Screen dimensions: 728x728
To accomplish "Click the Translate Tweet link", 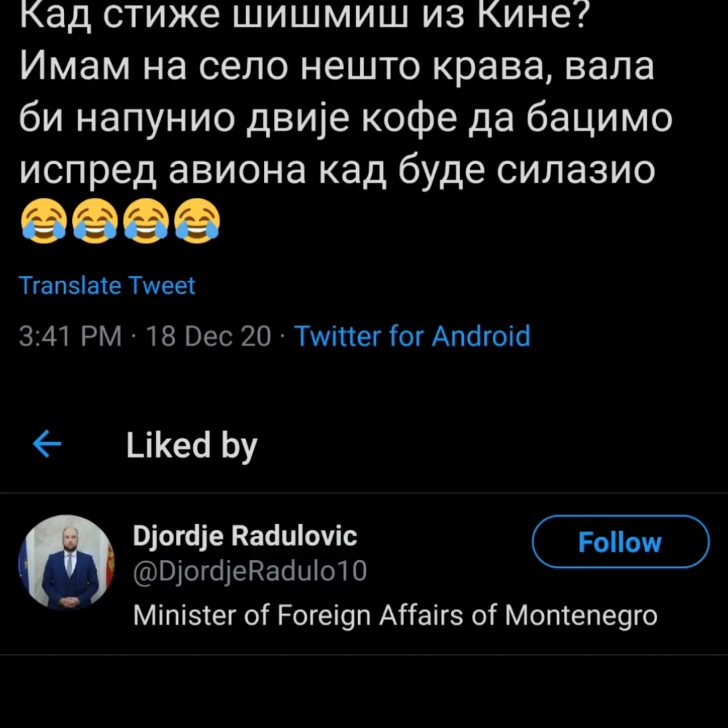I will tap(107, 285).
